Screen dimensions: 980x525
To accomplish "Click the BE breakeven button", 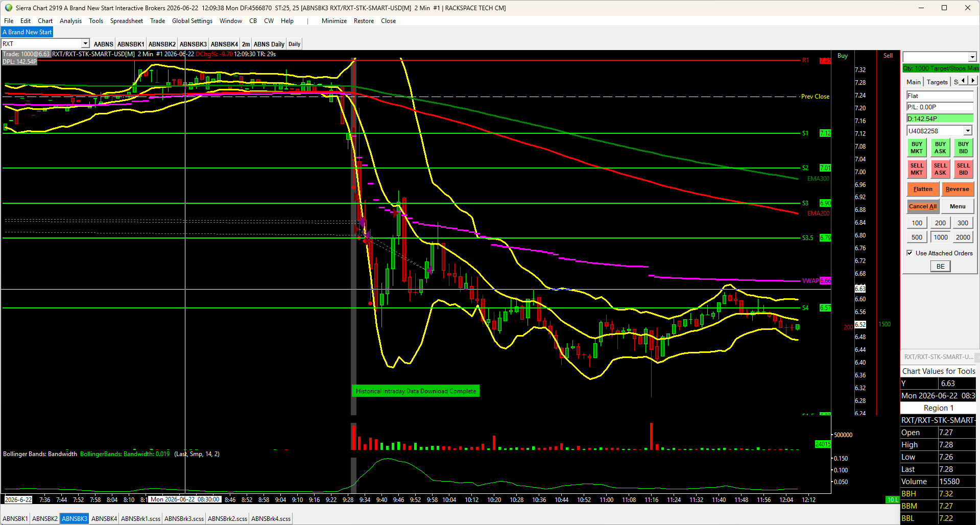I will (940, 266).
